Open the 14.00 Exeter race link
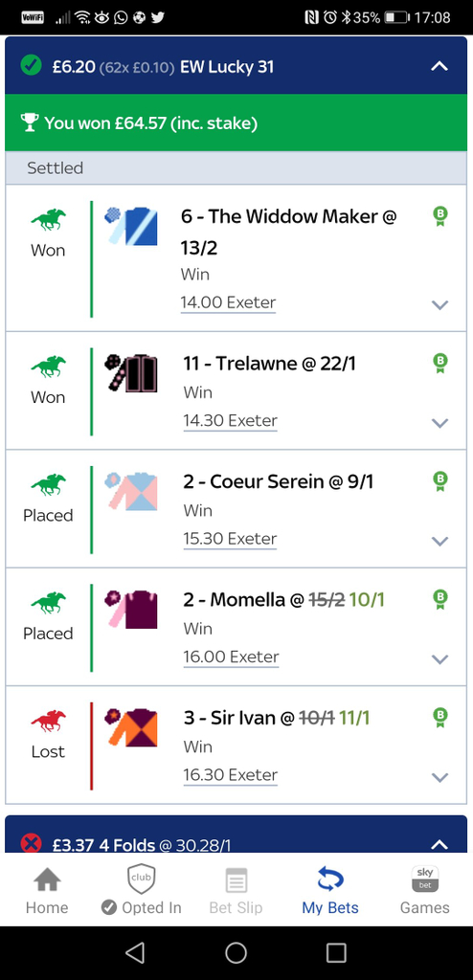The height and width of the screenshot is (980, 473). [x=229, y=303]
